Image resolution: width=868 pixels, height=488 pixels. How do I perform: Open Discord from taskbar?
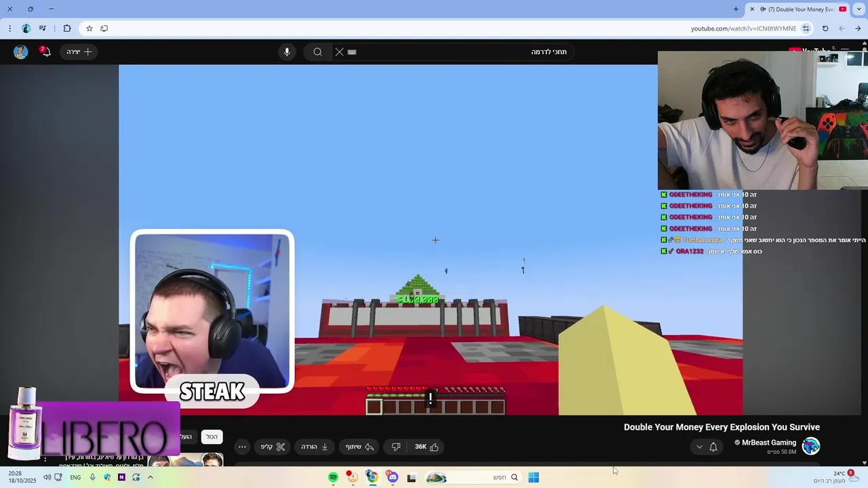392,477
